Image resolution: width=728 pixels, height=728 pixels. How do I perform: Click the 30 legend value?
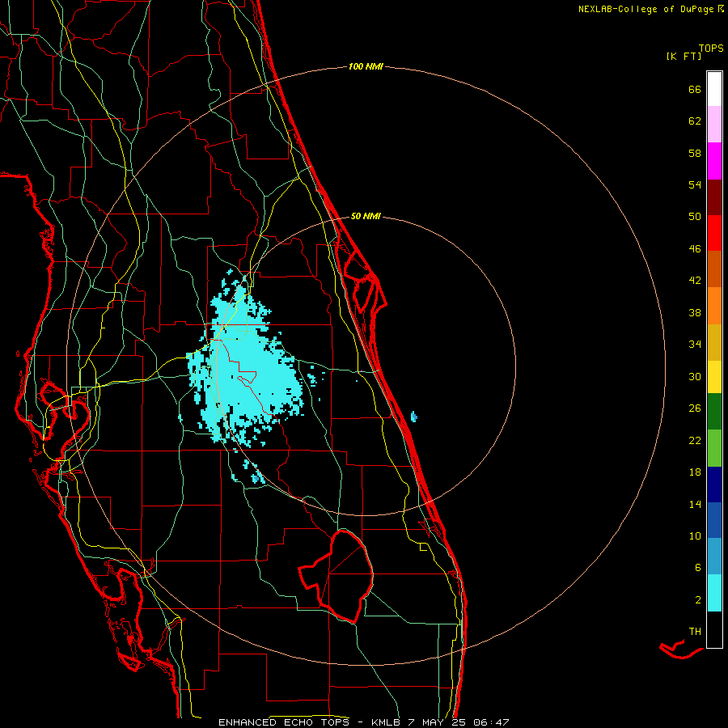point(695,376)
